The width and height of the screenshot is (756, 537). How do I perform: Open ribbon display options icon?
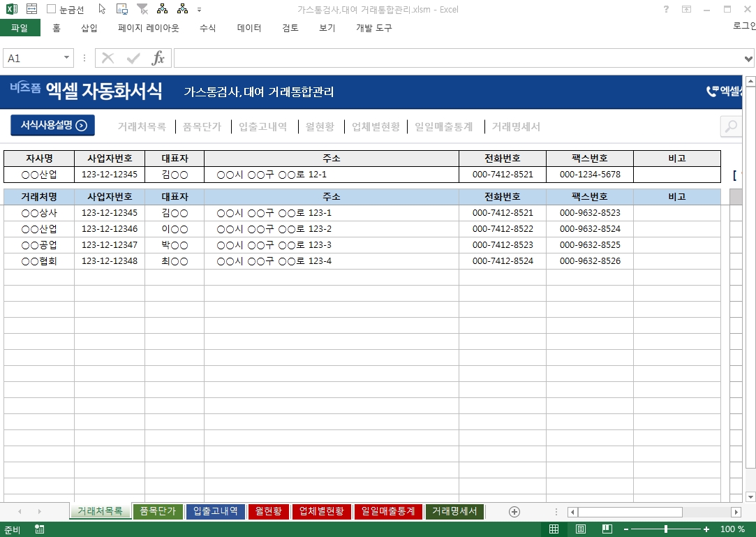[x=687, y=9]
